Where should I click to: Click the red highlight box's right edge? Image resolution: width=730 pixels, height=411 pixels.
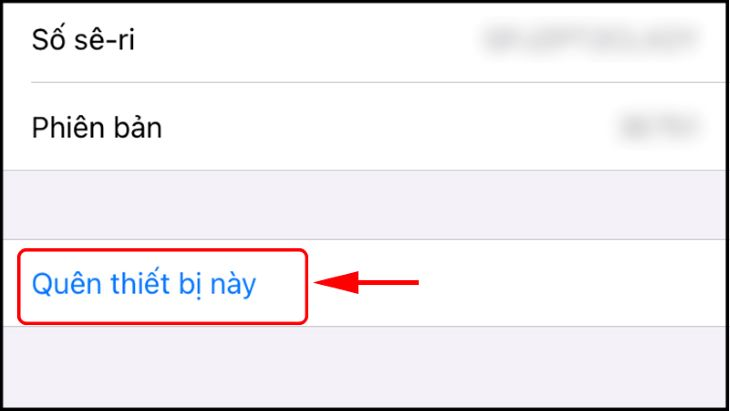tap(306, 286)
